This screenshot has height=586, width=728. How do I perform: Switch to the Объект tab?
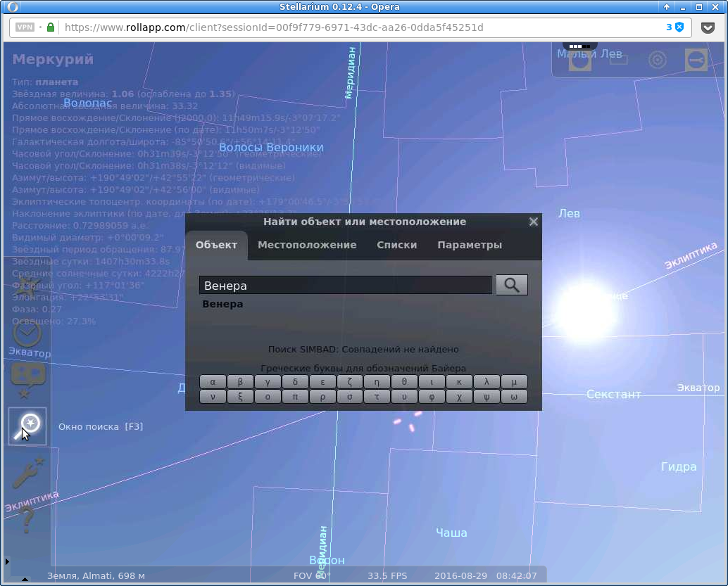tap(216, 245)
